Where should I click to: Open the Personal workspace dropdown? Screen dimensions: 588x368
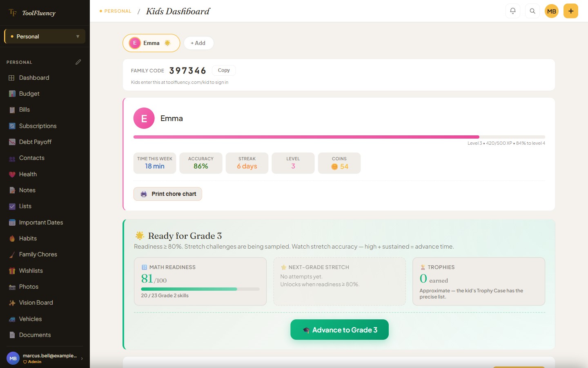pos(45,36)
